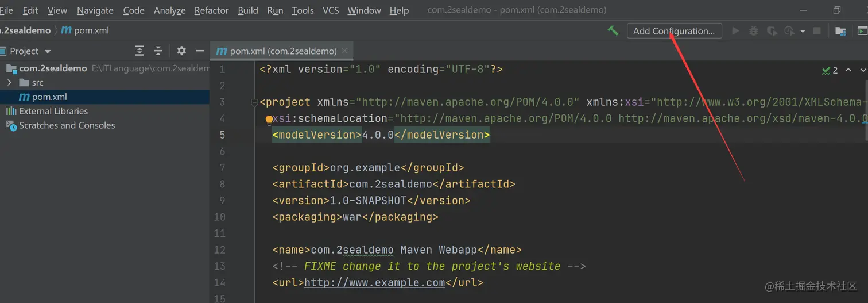Screen dimensions: 868x303
Task: Open the Run menu
Action: (x=276, y=10)
